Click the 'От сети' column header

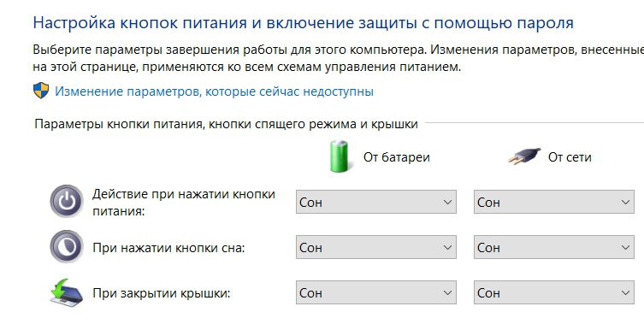click(570, 156)
